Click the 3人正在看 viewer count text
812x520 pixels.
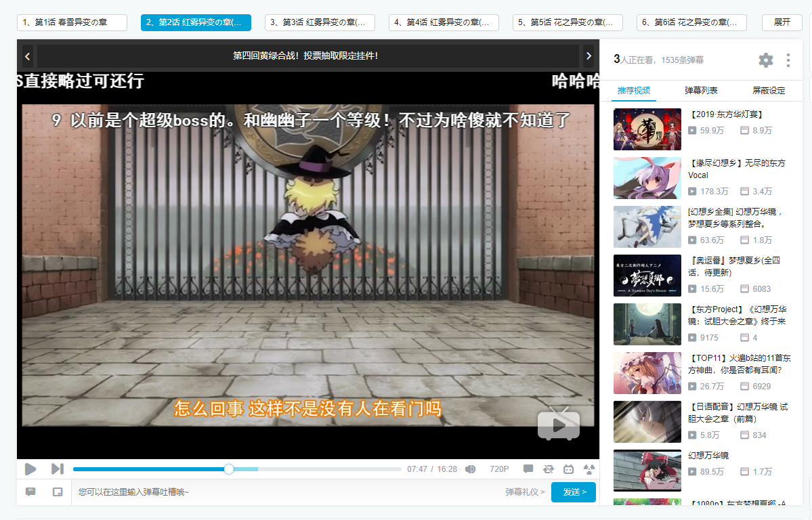(x=633, y=60)
